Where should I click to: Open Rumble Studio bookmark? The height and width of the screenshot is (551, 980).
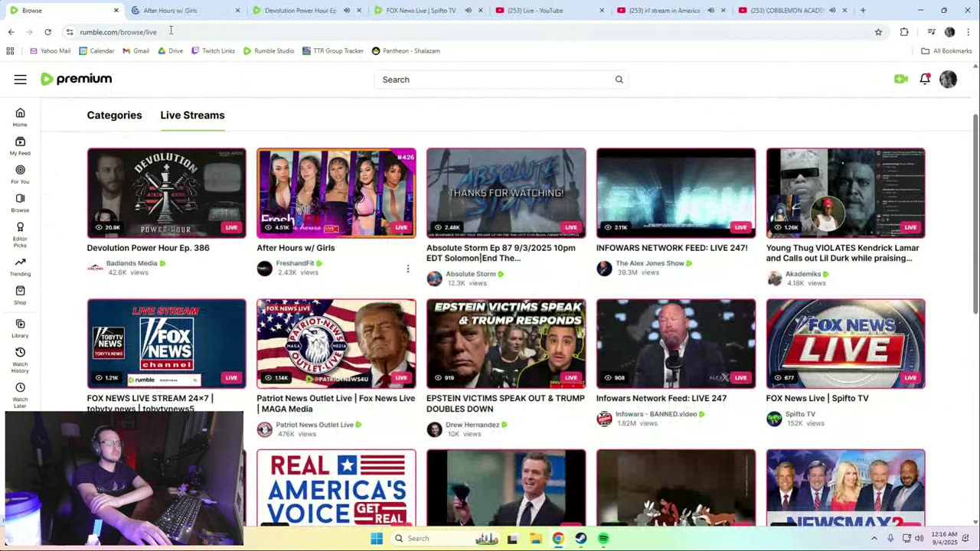click(269, 51)
